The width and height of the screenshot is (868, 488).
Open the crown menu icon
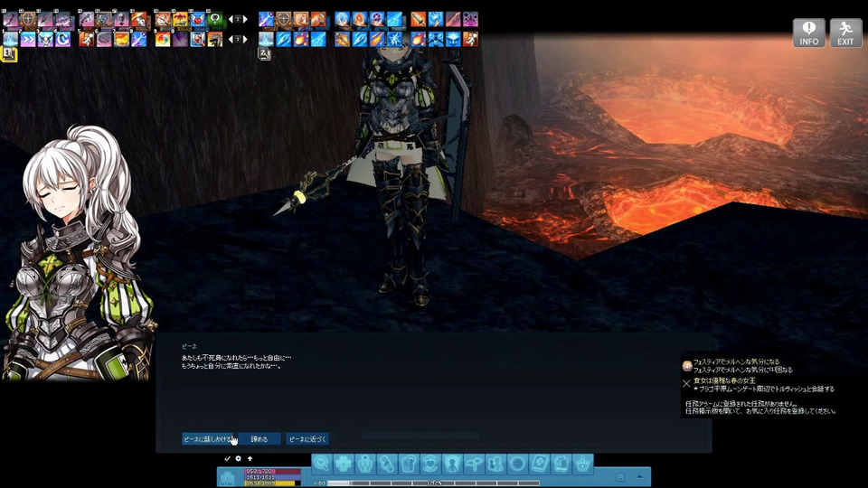(582, 464)
